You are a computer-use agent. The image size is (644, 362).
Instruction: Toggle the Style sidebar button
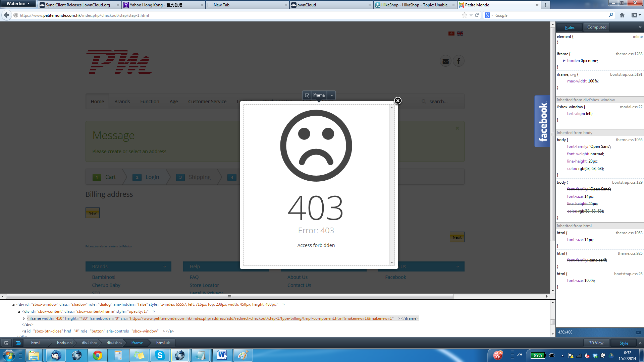(x=624, y=343)
